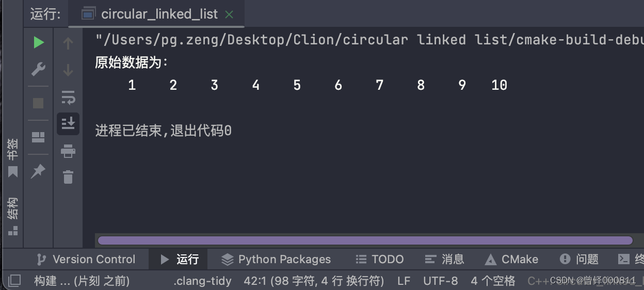Image resolution: width=644 pixels, height=290 pixels.
Task: Open Version Control tool window
Action: (87, 259)
